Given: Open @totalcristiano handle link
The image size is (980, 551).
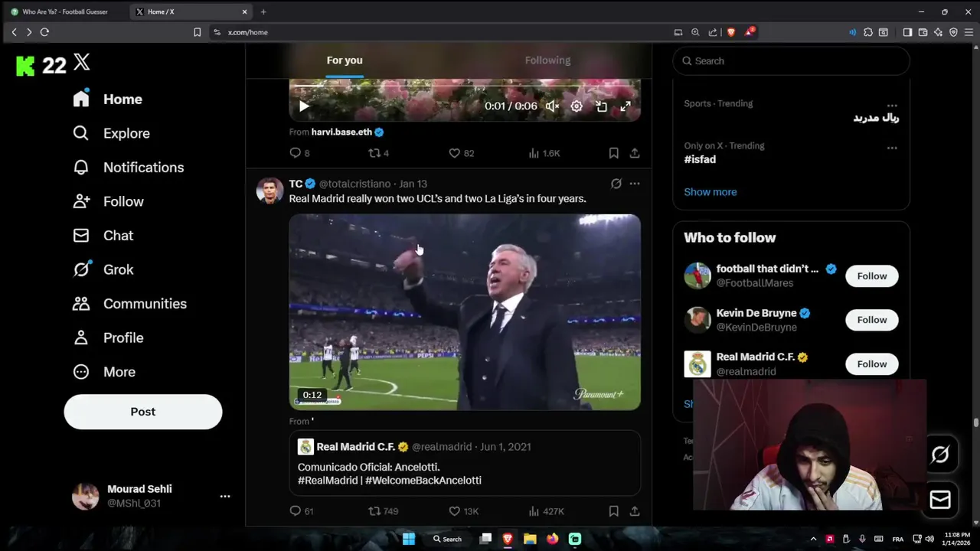Looking at the screenshot, I should tap(354, 184).
